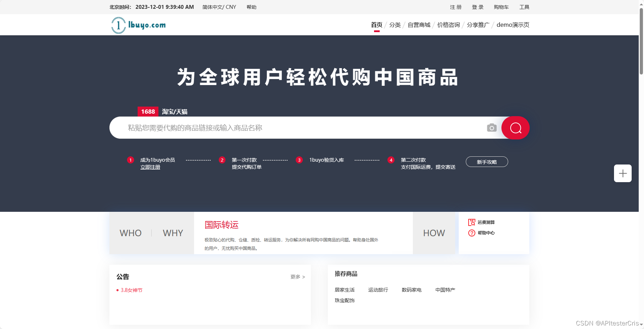This screenshot has height=329, width=644.
Task: Go to 首页 in main navigation
Action: pos(377,25)
